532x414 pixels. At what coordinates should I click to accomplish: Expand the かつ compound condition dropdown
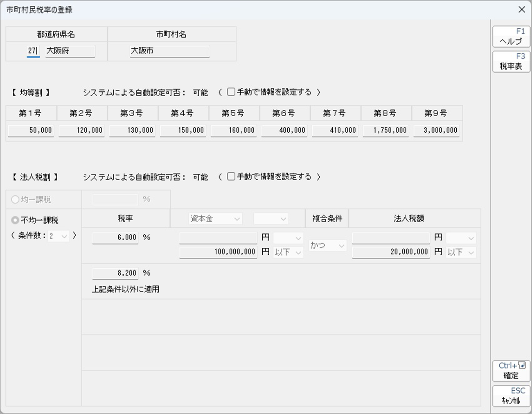pos(327,245)
